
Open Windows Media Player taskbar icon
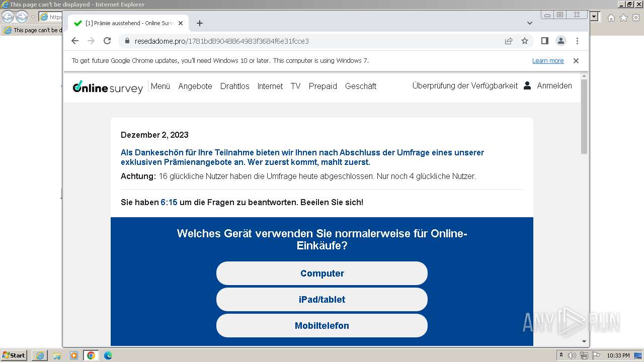74,355
